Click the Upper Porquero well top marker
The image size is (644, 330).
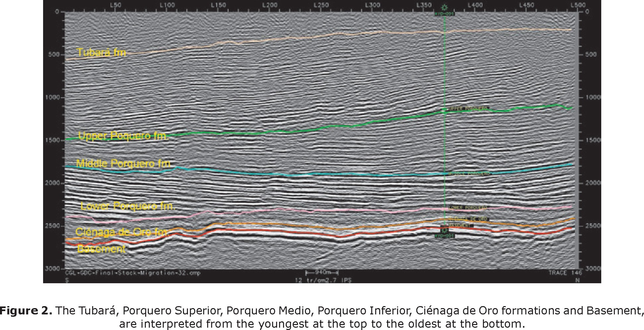467,109
